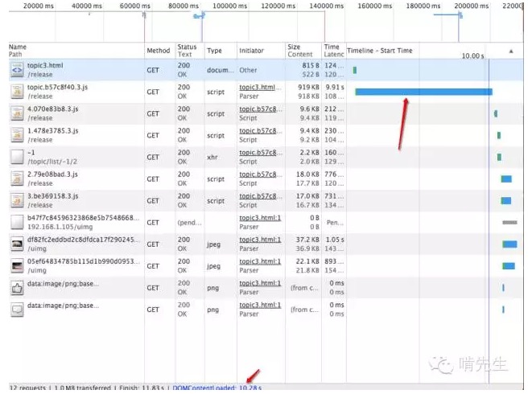Viewport: 532px width, 394px height.
Task: Click the gray pending bar of b47f7c84 request
Action: [510, 223]
